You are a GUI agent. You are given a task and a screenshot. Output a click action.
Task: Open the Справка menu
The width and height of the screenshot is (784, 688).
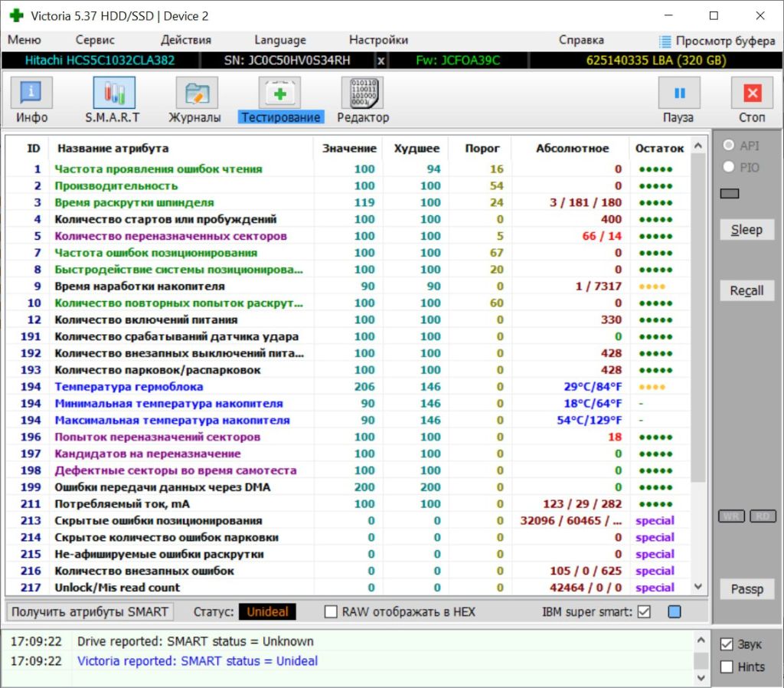pos(581,40)
